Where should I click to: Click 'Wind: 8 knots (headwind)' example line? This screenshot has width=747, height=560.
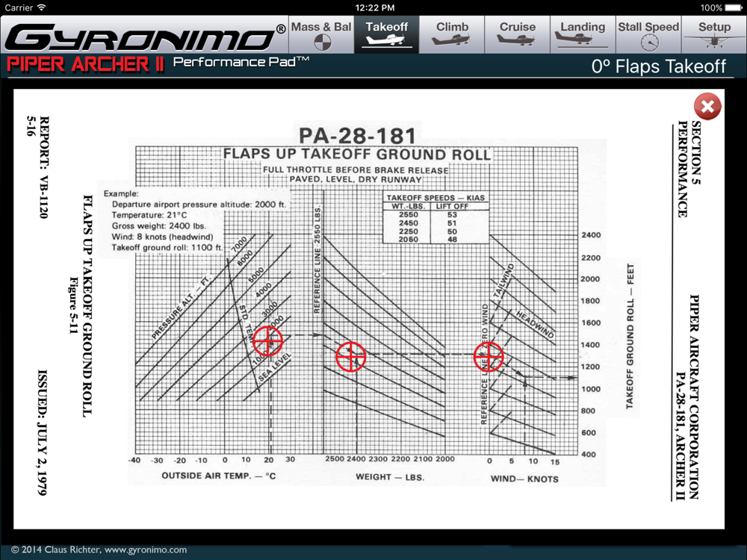click(x=162, y=237)
